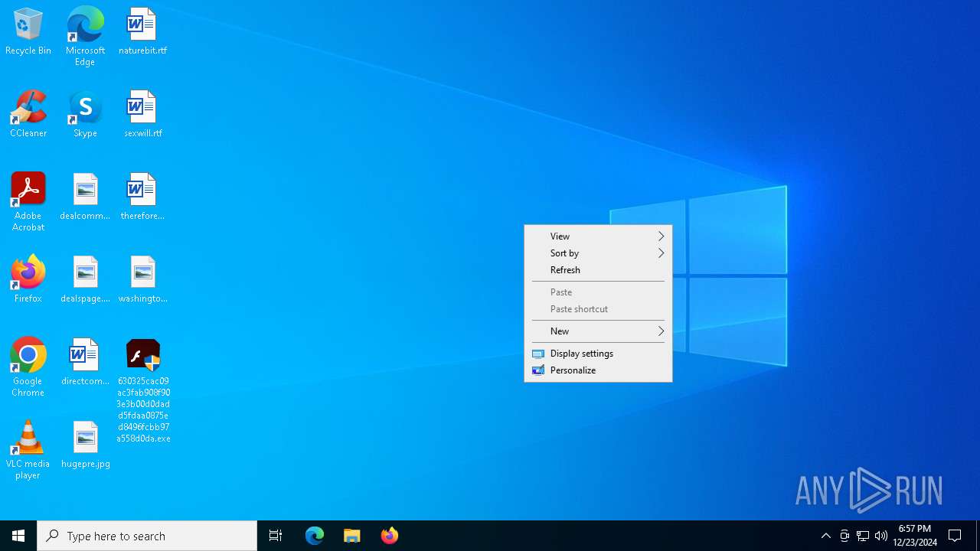Open the Action Center notifications
This screenshot has width=980, height=551.
[955, 536]
